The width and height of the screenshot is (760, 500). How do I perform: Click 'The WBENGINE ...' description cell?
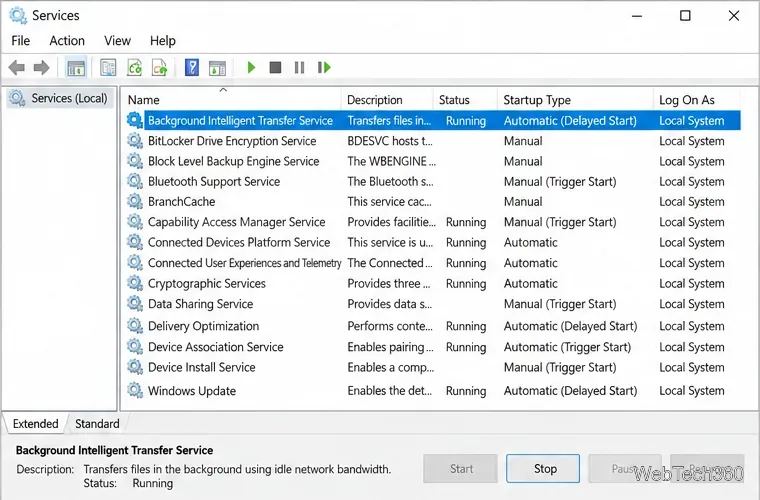[x=392, y=161]
